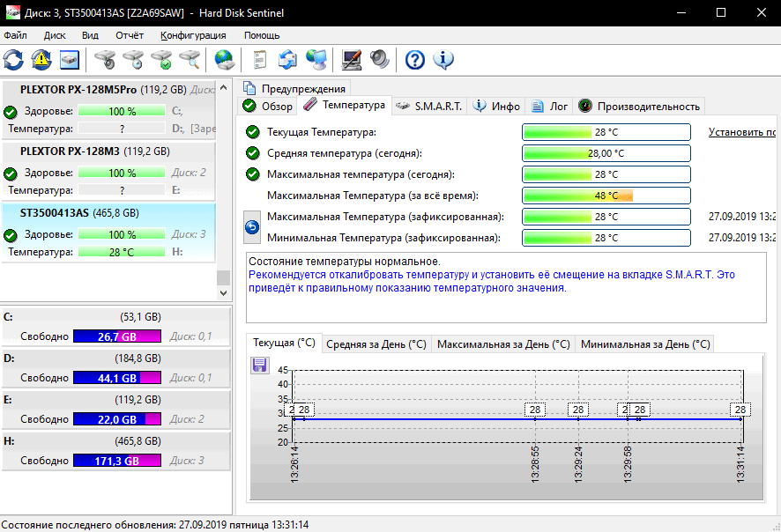The height and width of the screenshot is (532, 781).
Task: Click the grey speaker sound icon
Action: click(380, 60)
